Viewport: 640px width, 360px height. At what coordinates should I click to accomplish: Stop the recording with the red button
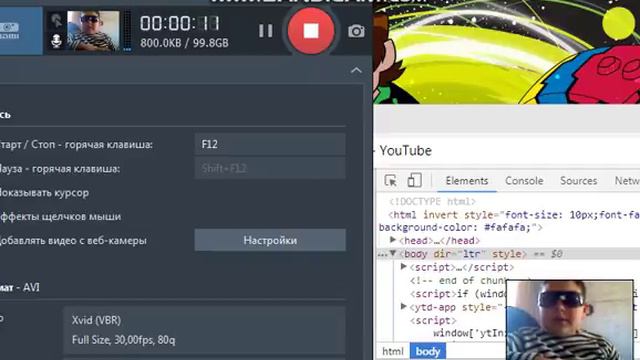[311, 31]
